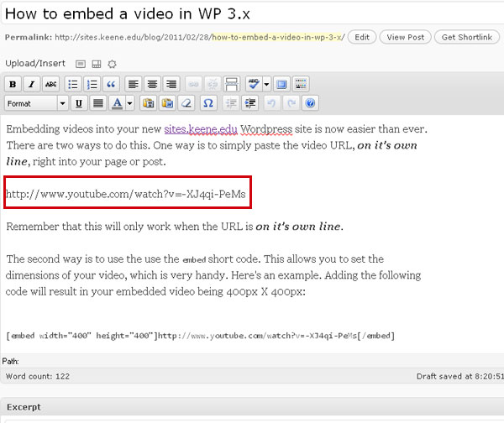The height and width of the screenshot is (423, 504).
Task: Click the Edit permalink button
Action: (362, 37)
